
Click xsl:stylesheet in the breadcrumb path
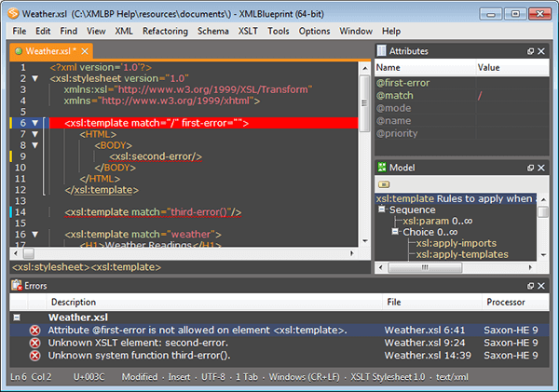pyautogui.click(x=47, y=267)
